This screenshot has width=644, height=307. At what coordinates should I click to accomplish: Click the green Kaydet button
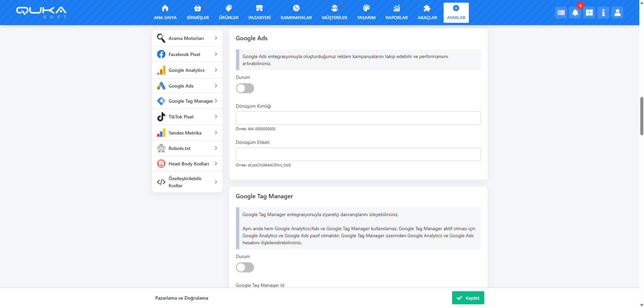(468, 298)
